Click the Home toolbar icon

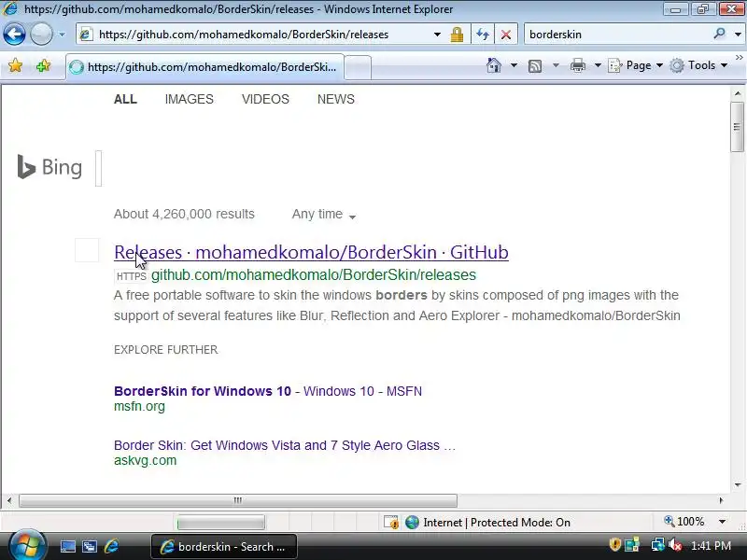tap(494, 65)
